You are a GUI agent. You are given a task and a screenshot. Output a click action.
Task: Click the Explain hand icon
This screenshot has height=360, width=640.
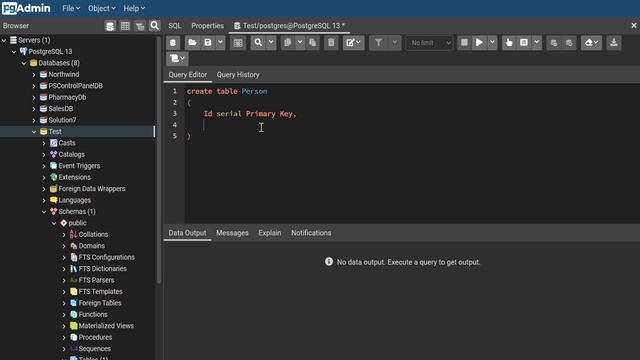[509, 42]
